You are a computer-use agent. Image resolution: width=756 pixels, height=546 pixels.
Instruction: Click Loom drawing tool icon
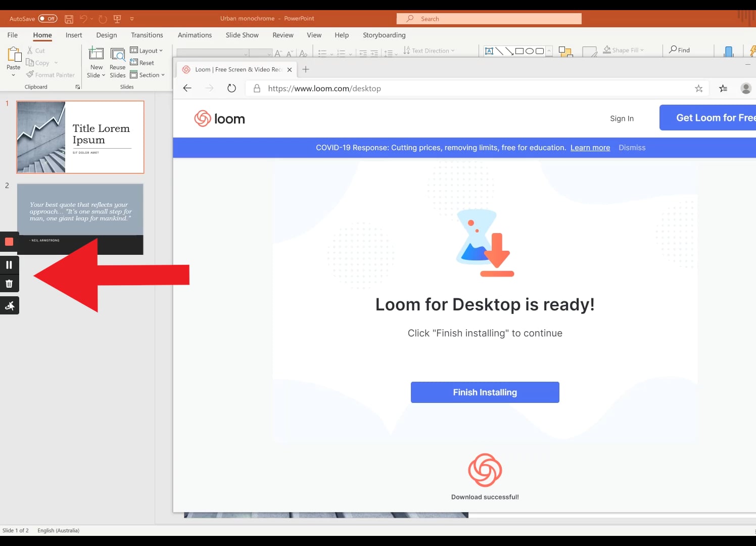pyautogui.click(x=9, y=305)
